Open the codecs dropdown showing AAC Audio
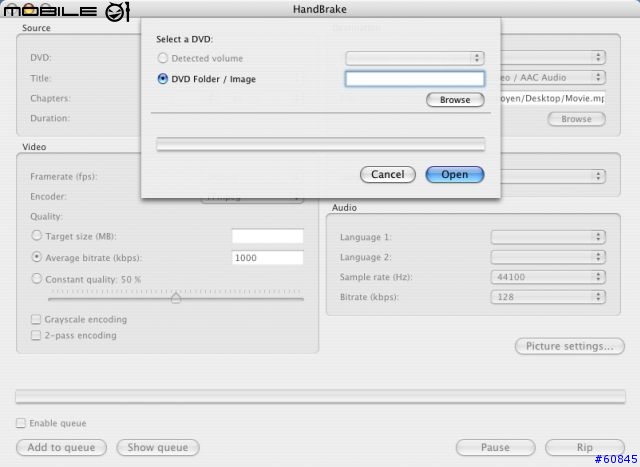 [553, 77]
